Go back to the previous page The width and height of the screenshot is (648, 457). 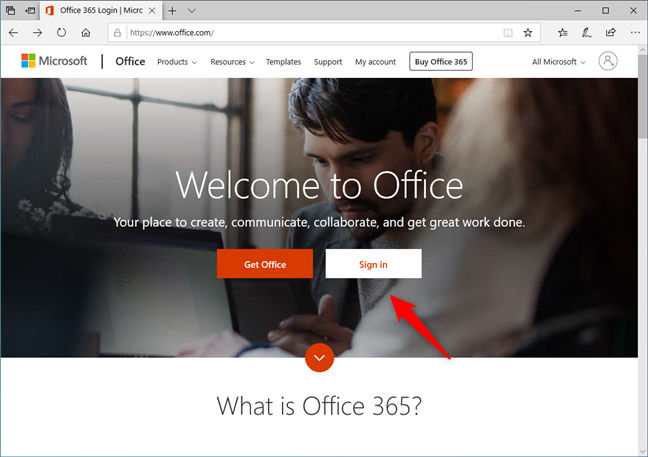click(x=14, y=33)
